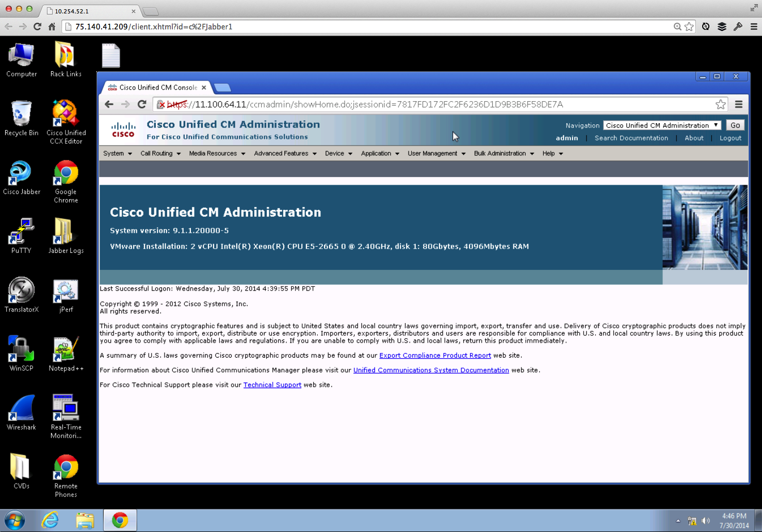Open the Application menu
This screenshot has height=532, width=762.
pyautogui.click(x=380, y=153)
